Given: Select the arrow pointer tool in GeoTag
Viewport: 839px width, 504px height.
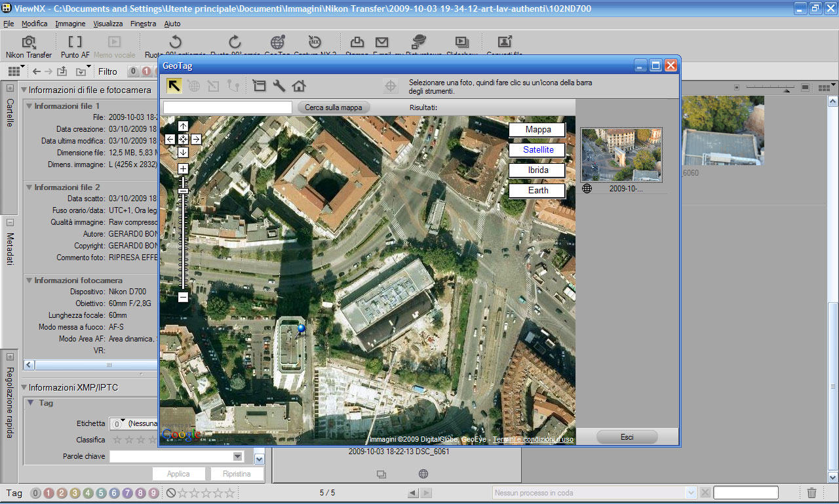Looking at the screenshot, I should 174,85.
